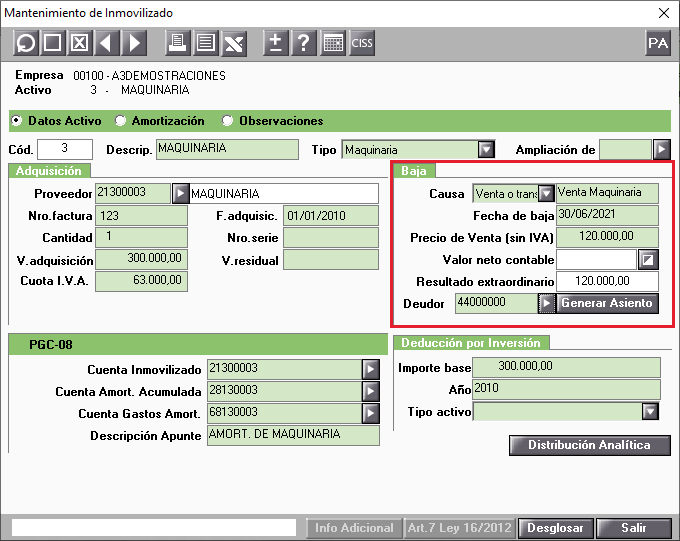Click the PA button at top right

(658, 43)
